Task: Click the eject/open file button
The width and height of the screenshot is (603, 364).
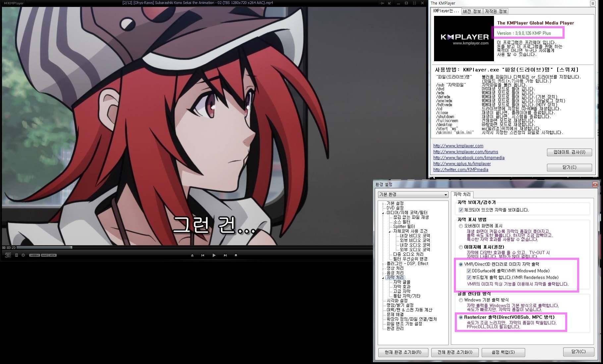Action: pos(192,255)
